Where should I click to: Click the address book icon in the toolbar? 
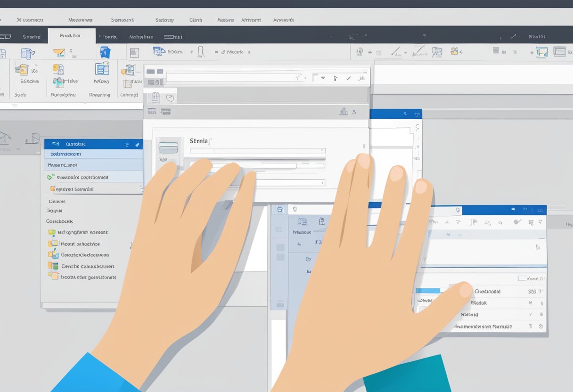tap(344, 112)
